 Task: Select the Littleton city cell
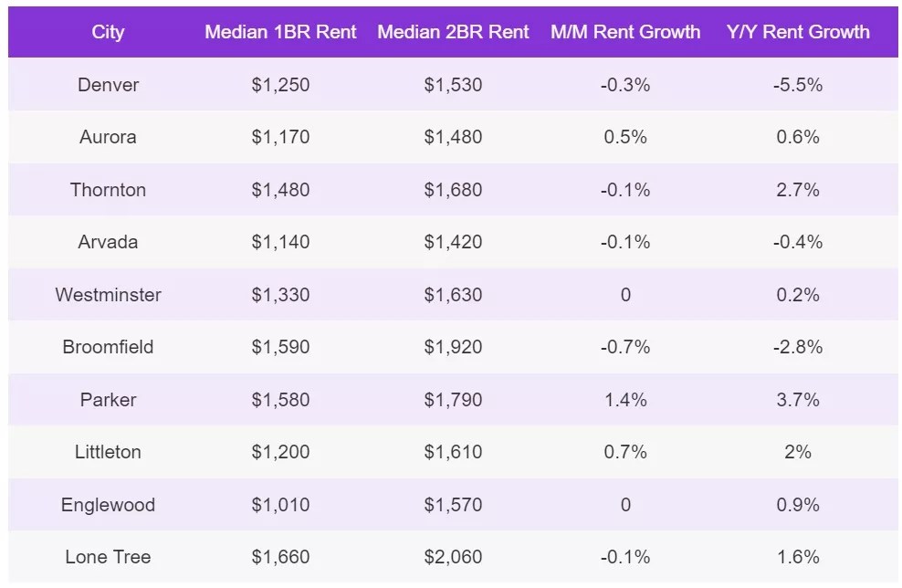pyautogui.click(x=108, y=452)
